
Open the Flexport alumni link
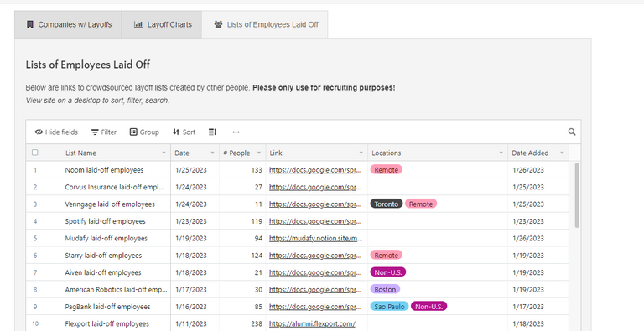(x=312, y=323)
